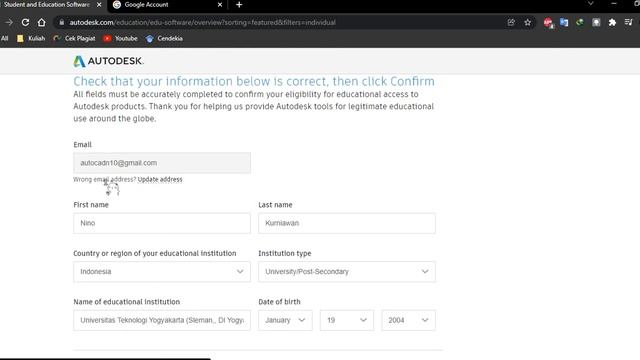Click the translate extension icon
The width and height of the screenshot is (640, 360).
pyautogui.click(x=564, y=22)
